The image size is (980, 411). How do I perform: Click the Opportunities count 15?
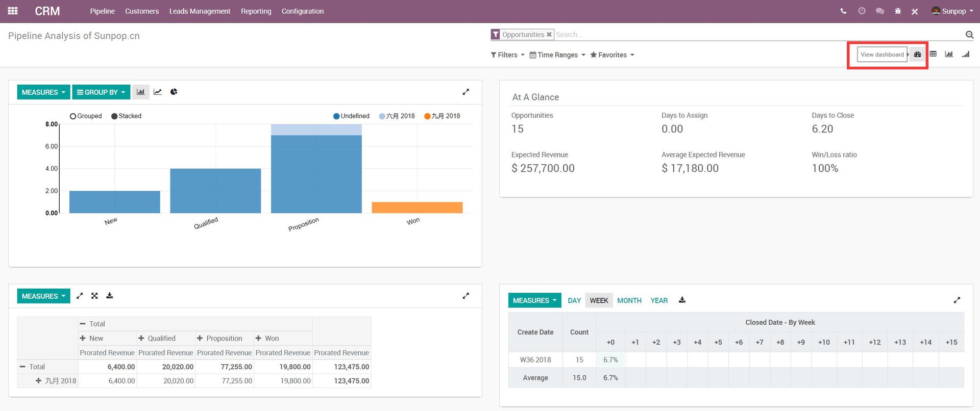518,129
